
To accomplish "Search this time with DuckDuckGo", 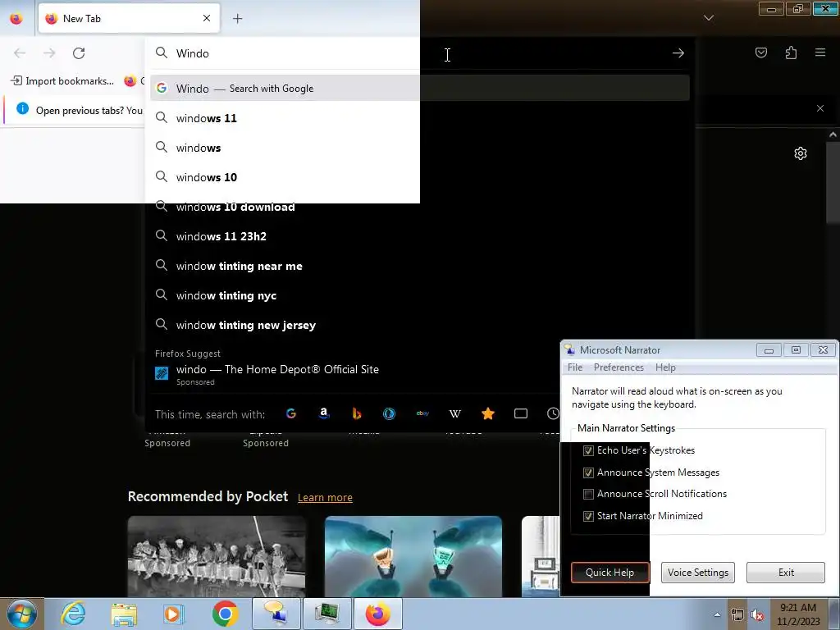I will tap(390, 413).
